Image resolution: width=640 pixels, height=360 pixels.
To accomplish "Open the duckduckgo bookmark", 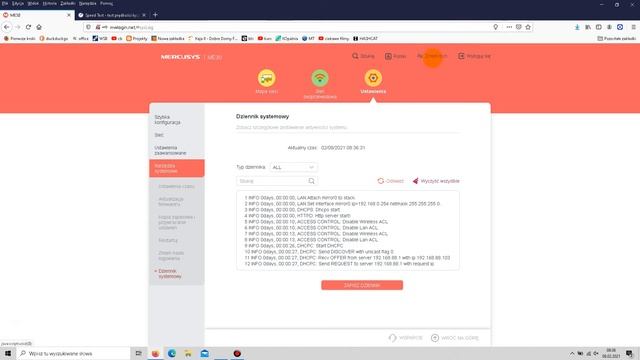I will click(x=54, y=38).
